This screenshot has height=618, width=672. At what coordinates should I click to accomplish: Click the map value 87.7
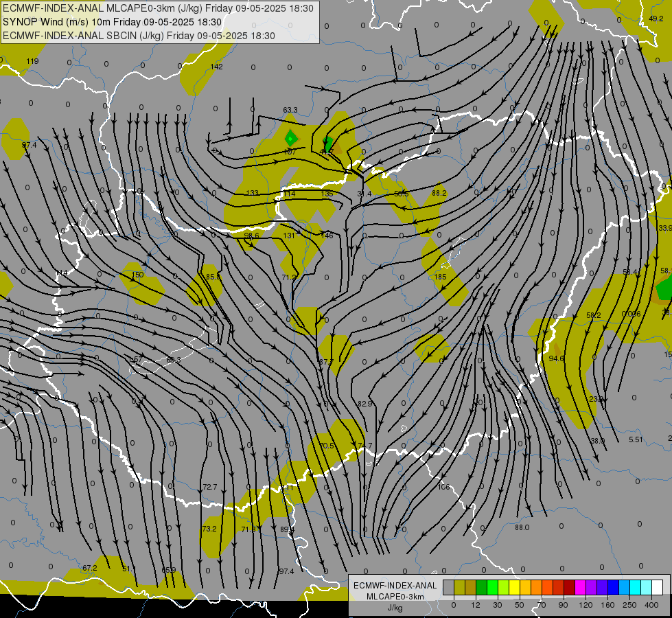pos(326,362)
